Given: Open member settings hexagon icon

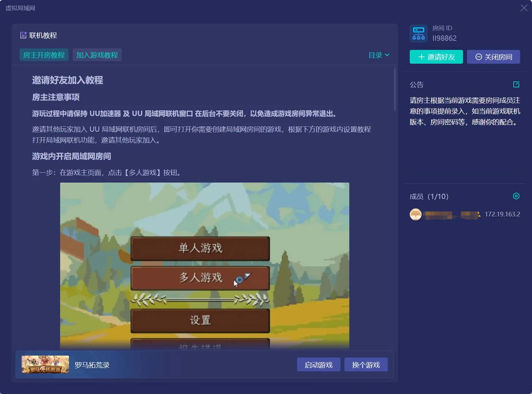Looking at the screenshot, I should [x=516, y=196].
